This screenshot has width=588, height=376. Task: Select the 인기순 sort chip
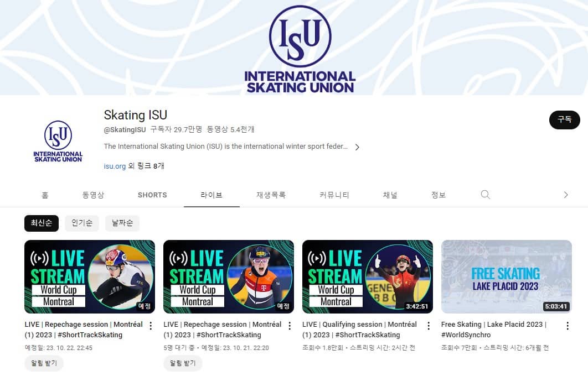click(82, 223)
